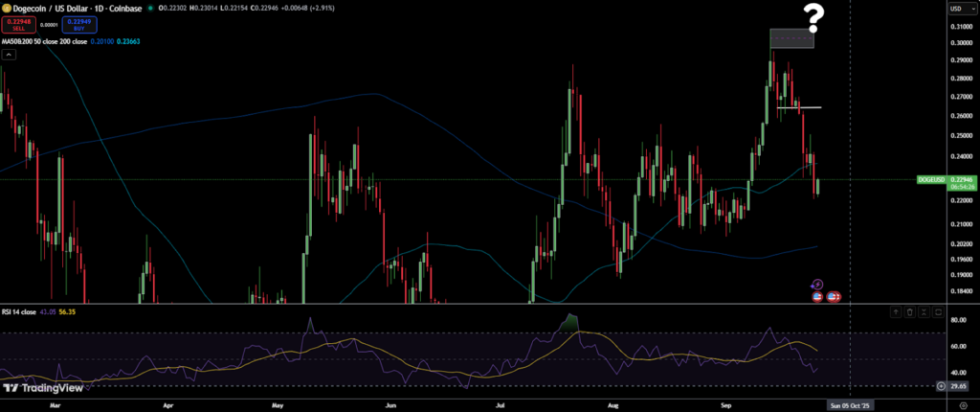The image size is (980, 412).
Task: Click the open price O0.22302 value
Action: [x=170, y=8]
